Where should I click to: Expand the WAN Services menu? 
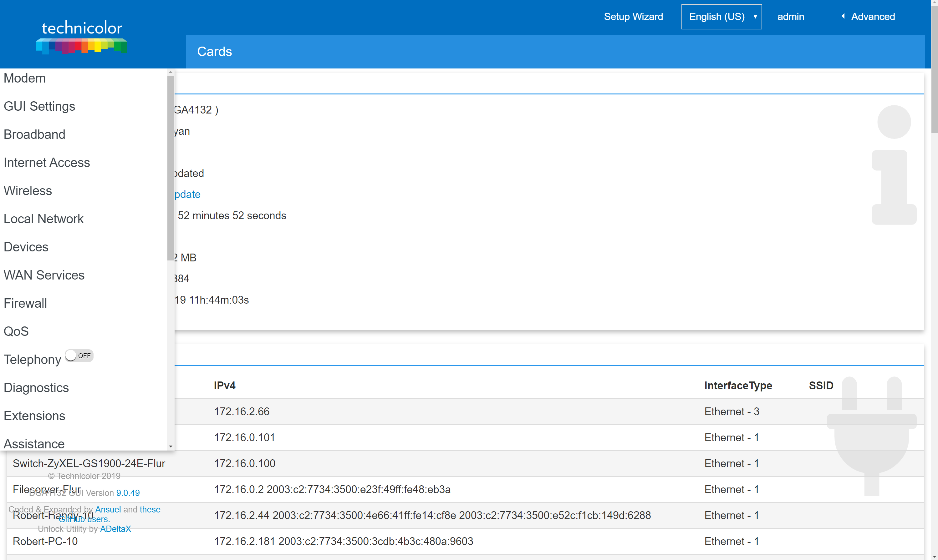(44, 275)
